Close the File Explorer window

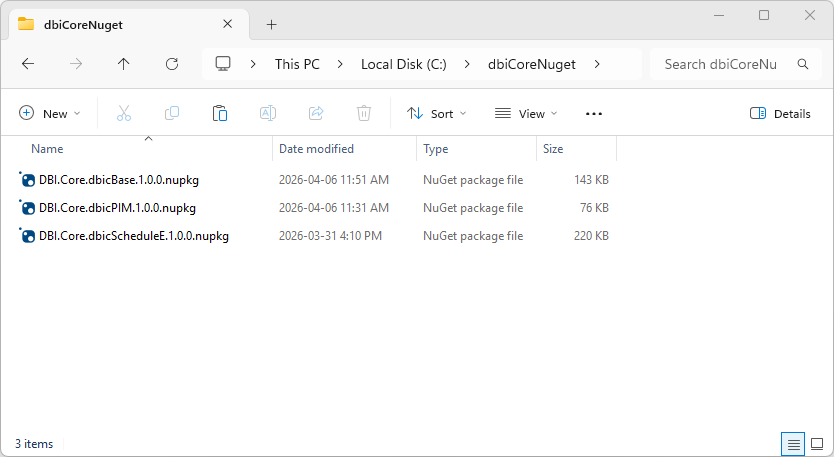point(810,15)
